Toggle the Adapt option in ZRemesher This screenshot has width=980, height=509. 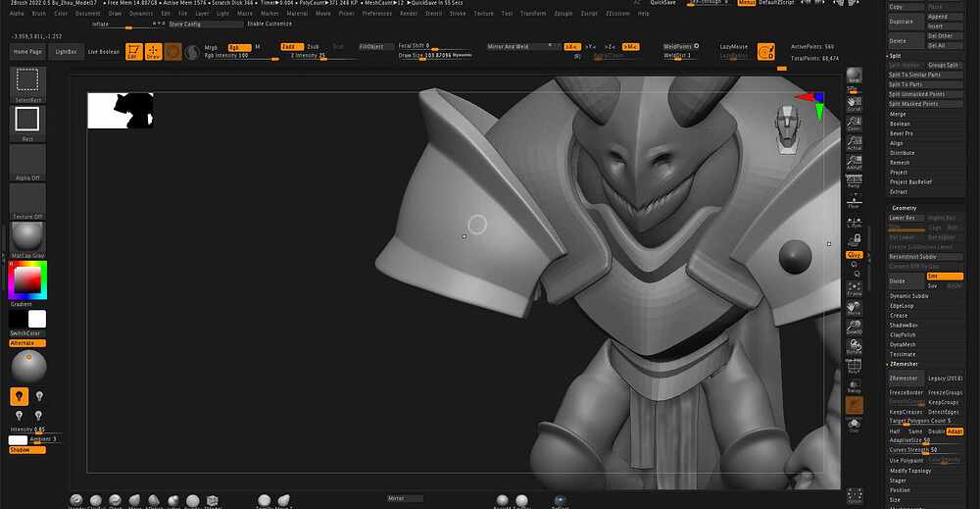[x=955, y=432]
